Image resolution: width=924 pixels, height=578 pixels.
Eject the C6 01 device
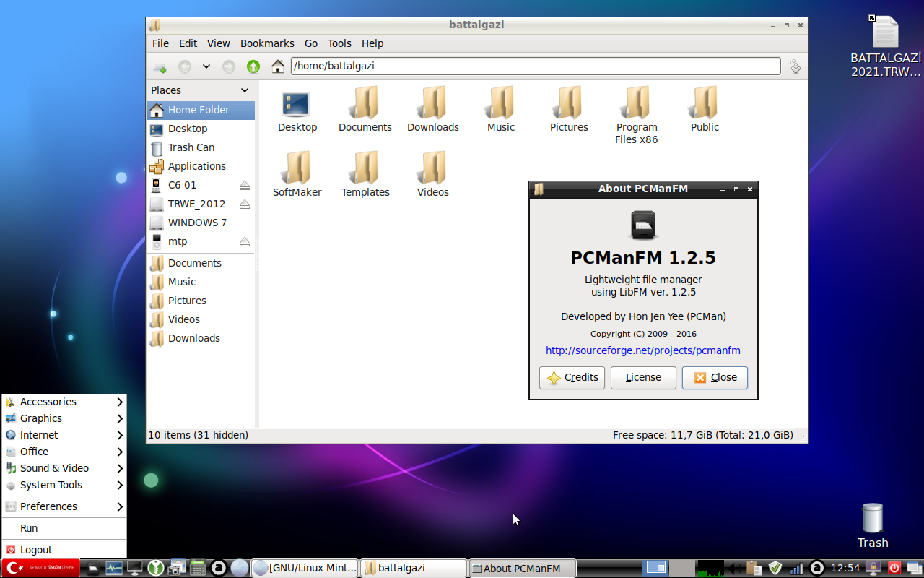click(x=245, y=185)
